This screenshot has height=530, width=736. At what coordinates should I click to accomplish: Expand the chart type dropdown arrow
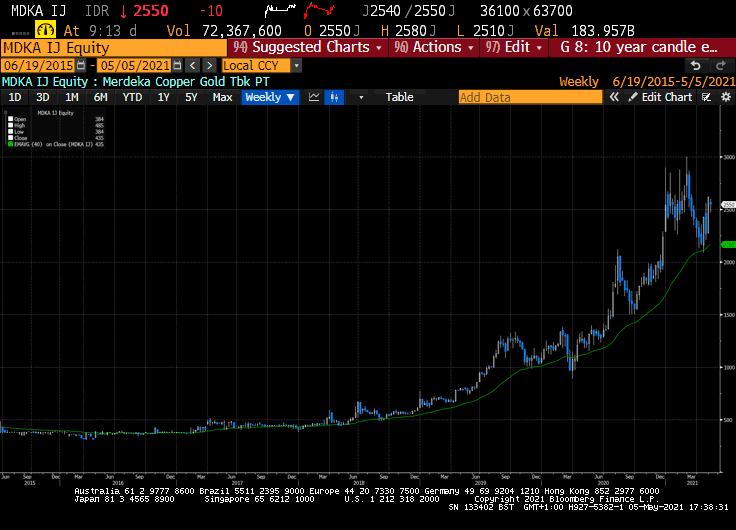pyautogui.click(x=361, y=97)
